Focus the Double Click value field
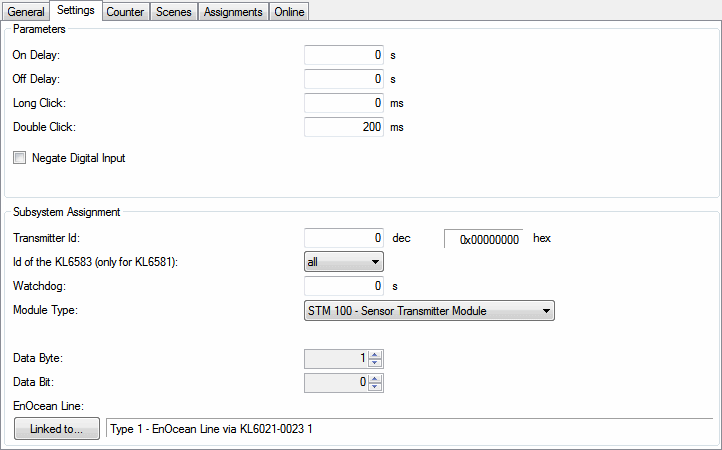 tap(344, 127)
